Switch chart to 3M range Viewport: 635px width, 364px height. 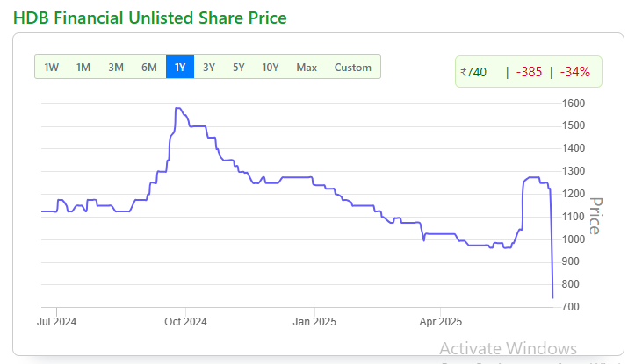click(x=116, y=68)
